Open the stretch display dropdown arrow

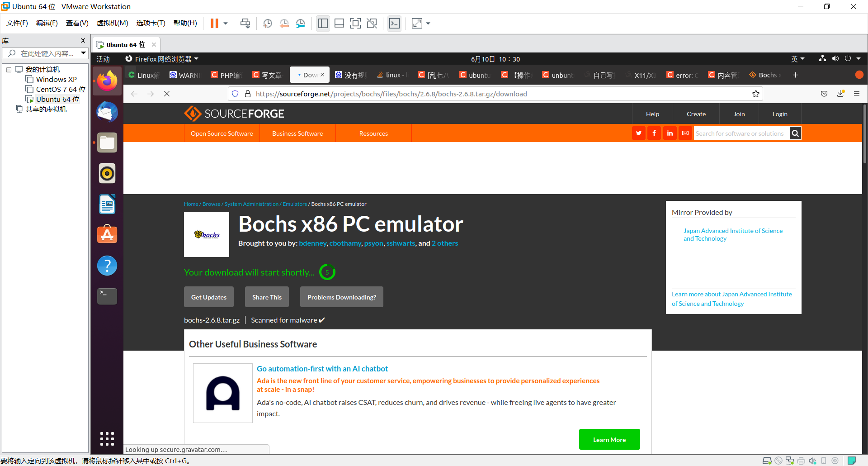[x=428, y=24]
